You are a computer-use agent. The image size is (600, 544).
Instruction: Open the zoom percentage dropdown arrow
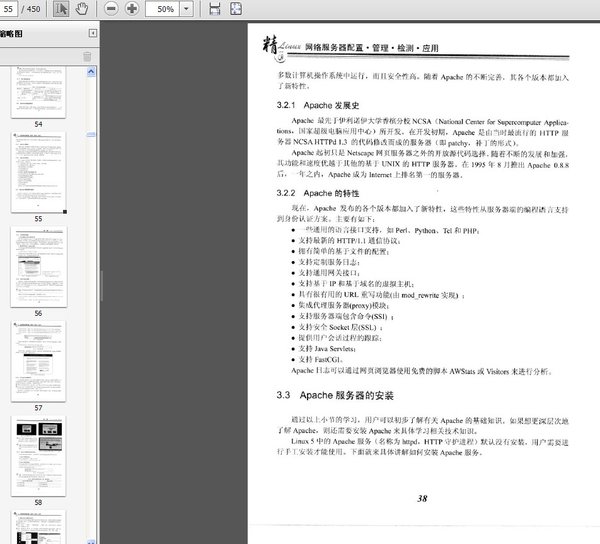pyautogui.click(x=186, y=9)
